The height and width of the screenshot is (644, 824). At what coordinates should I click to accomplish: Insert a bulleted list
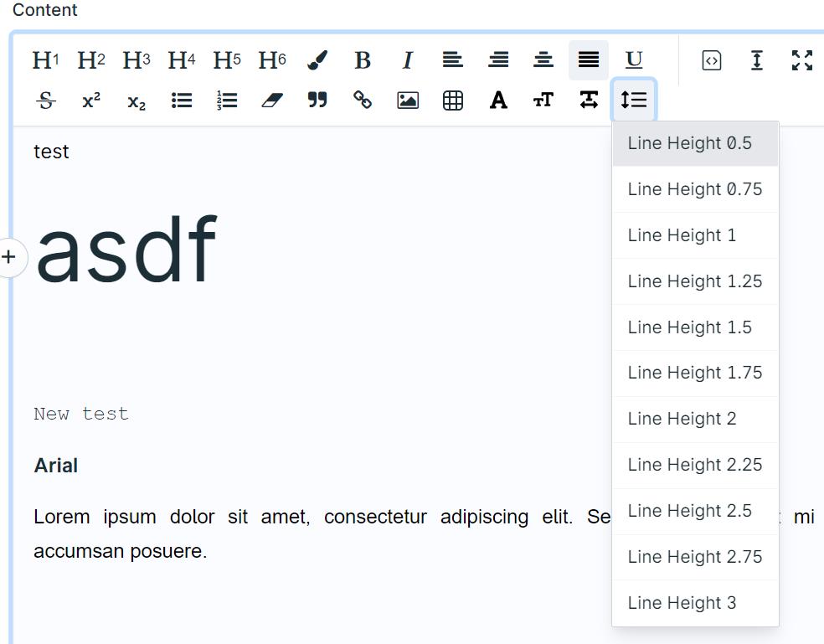pyautogui.click(x=182, y=100)
